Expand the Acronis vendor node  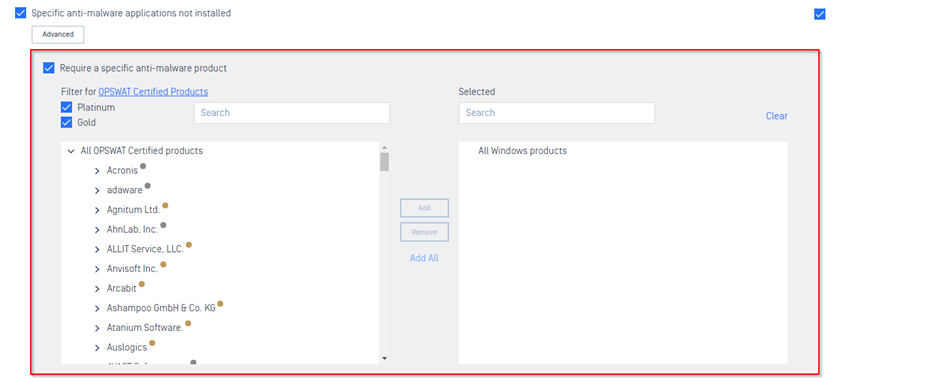click(x=97, y=171)
